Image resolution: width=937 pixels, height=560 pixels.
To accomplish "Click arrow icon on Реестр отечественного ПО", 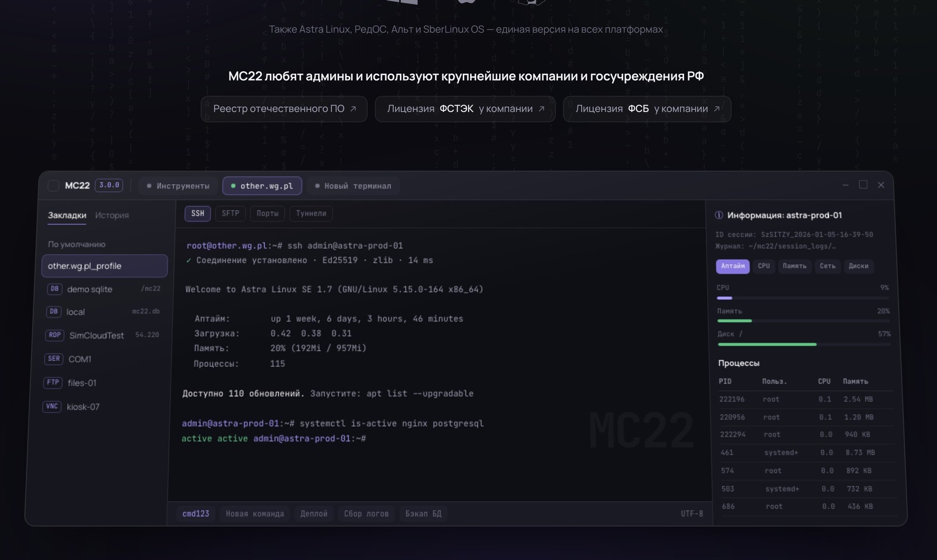I will [x=353, y=109].
